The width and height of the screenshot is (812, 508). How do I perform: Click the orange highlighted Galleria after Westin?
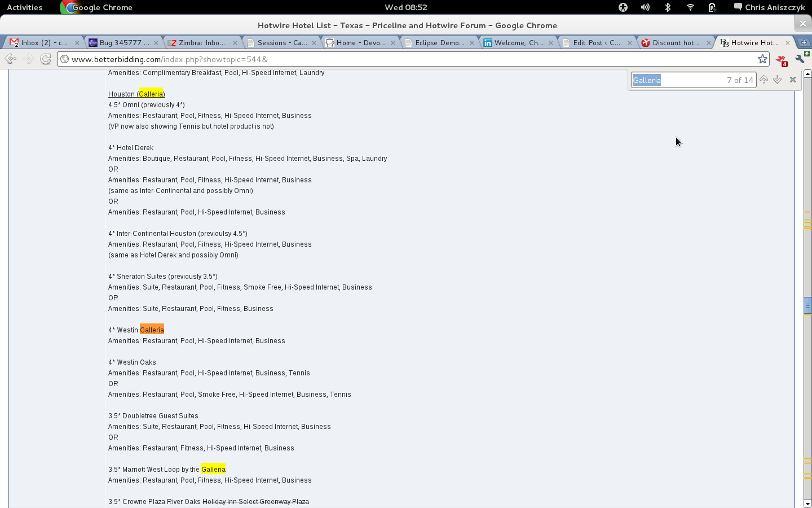pyautogui.click(x=152, y=330)
